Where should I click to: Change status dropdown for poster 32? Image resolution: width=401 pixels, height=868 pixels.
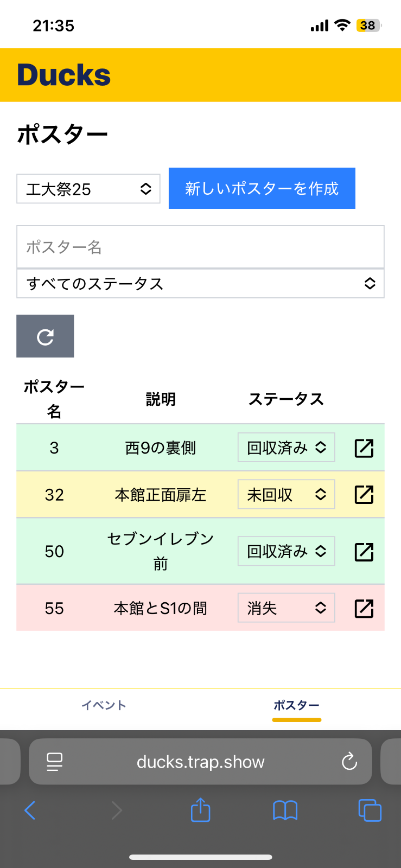[x=286, y=494]
